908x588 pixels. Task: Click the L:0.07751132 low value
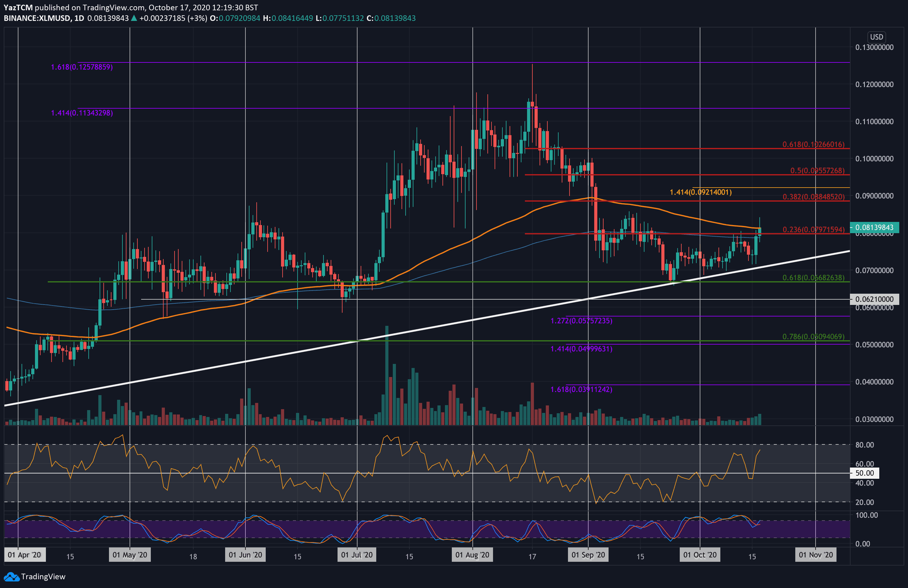339,18
